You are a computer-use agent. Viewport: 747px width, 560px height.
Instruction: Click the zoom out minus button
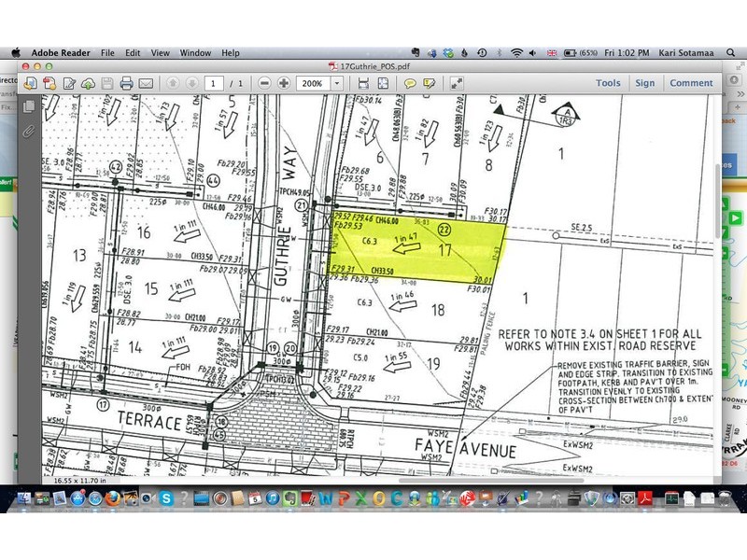point(265,83)
